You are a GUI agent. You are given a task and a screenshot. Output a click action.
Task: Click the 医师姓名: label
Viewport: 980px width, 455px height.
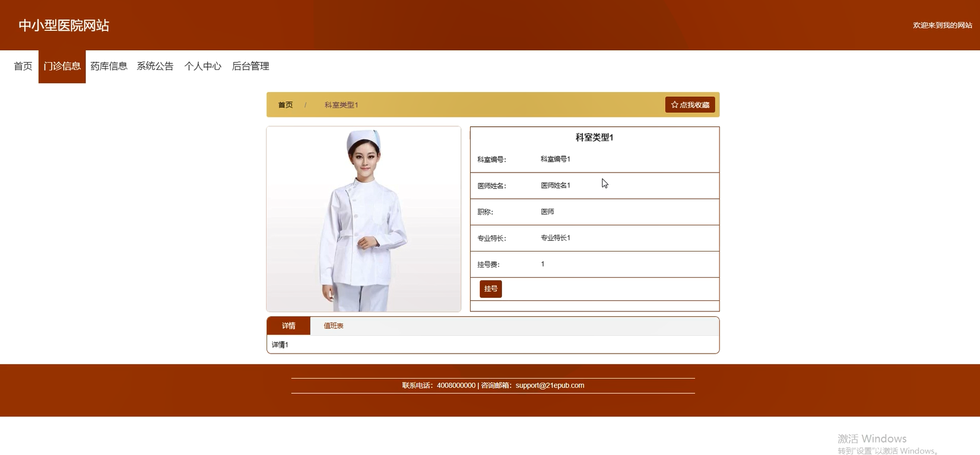pyautogui.click(x=492, y=186)
